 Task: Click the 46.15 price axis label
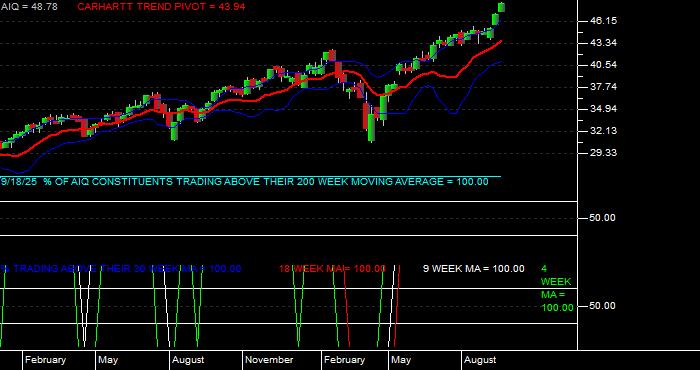(x=604, y=21)
